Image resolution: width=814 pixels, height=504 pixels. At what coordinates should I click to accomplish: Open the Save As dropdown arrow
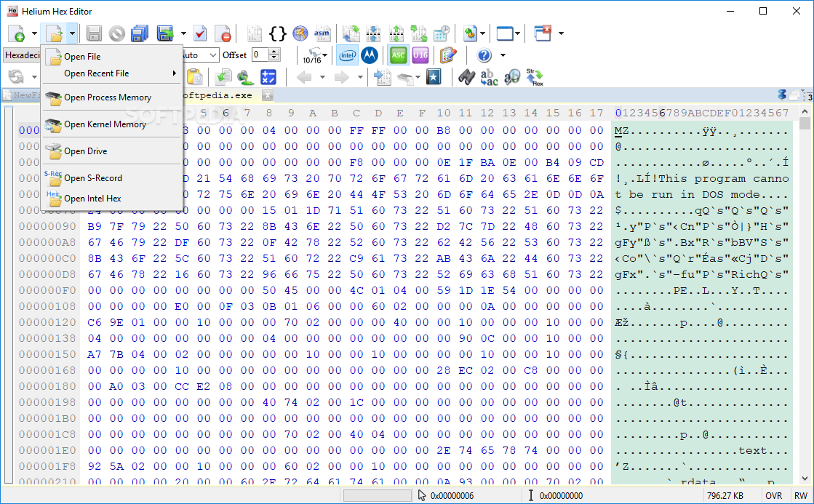183,33
